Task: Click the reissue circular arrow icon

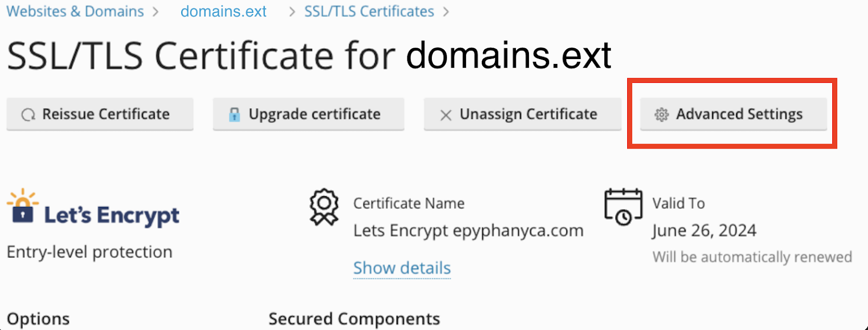Action: (x=28, y=115)
